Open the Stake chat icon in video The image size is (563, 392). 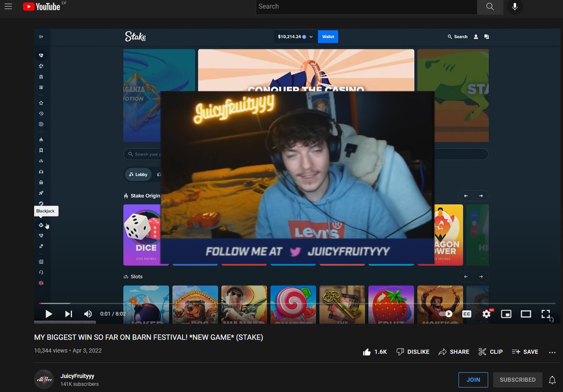tap(487, 37)
